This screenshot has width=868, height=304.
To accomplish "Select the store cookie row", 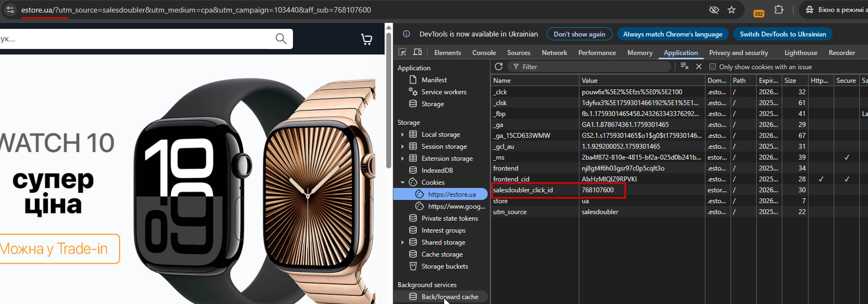I will pos(679,201).
